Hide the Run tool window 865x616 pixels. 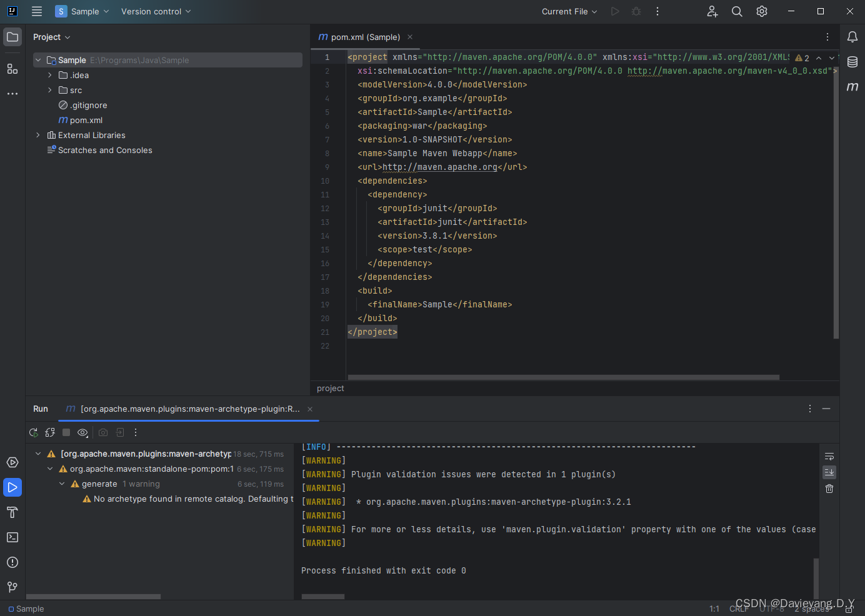point(826,409)
